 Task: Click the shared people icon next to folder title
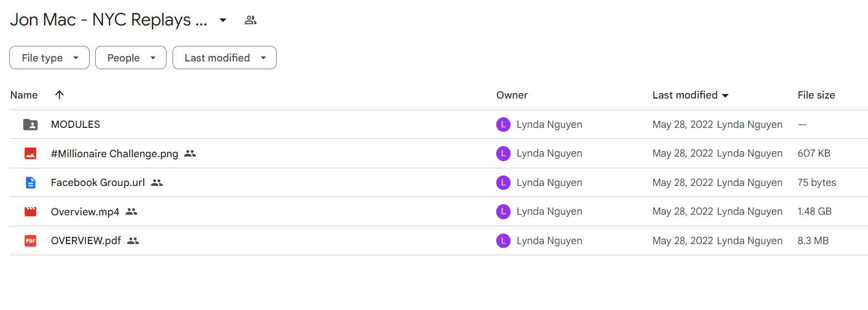[x=251, y=20]
